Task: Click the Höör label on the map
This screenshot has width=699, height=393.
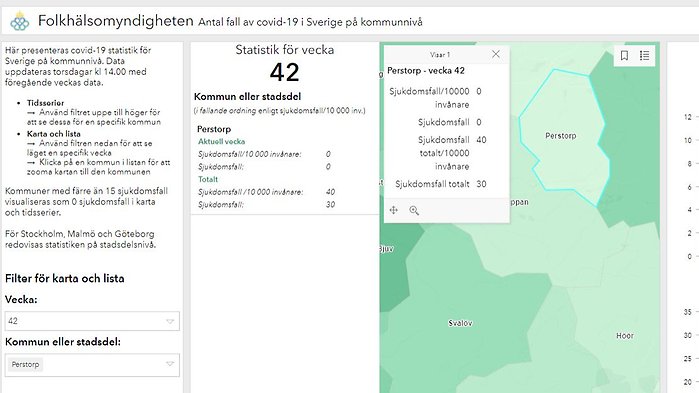Action: pyautogui.click(x=625, y=336)
